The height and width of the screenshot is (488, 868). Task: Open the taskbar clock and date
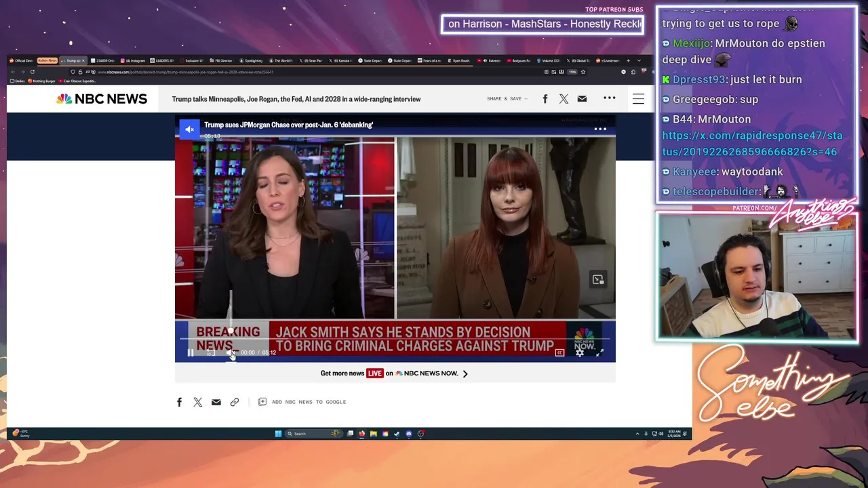coord(673,434)
